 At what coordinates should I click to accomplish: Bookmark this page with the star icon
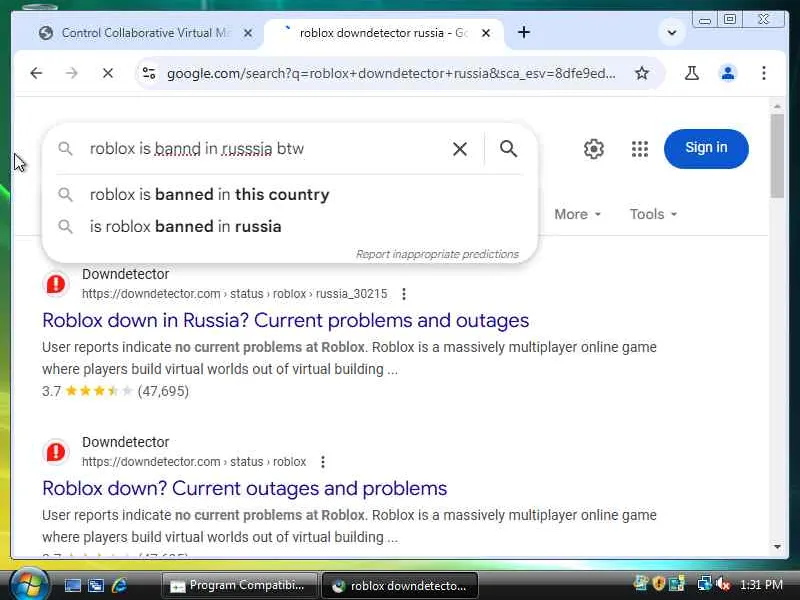tap(642, 73)
